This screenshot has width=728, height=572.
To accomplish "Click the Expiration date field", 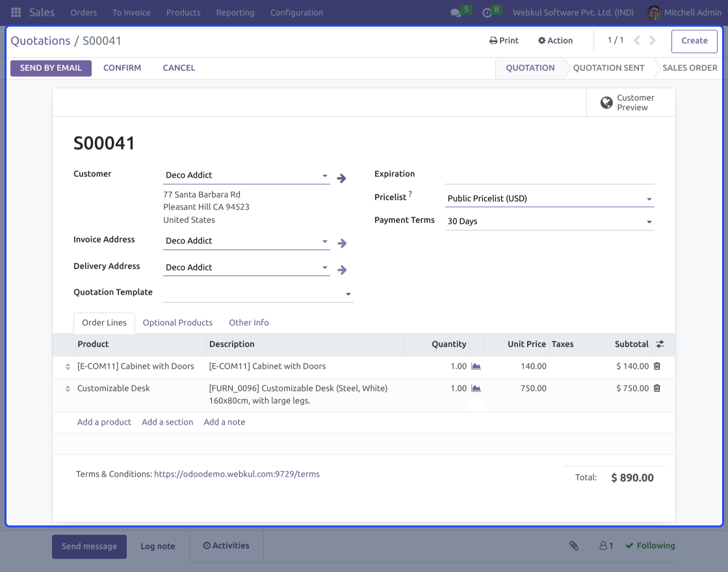I will (x=549, y=175).
